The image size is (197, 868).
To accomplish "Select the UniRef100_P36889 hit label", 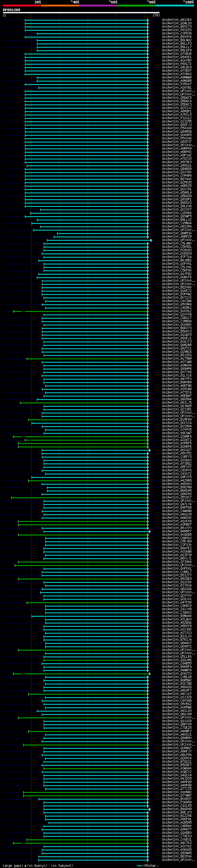I will pos(177,802).
